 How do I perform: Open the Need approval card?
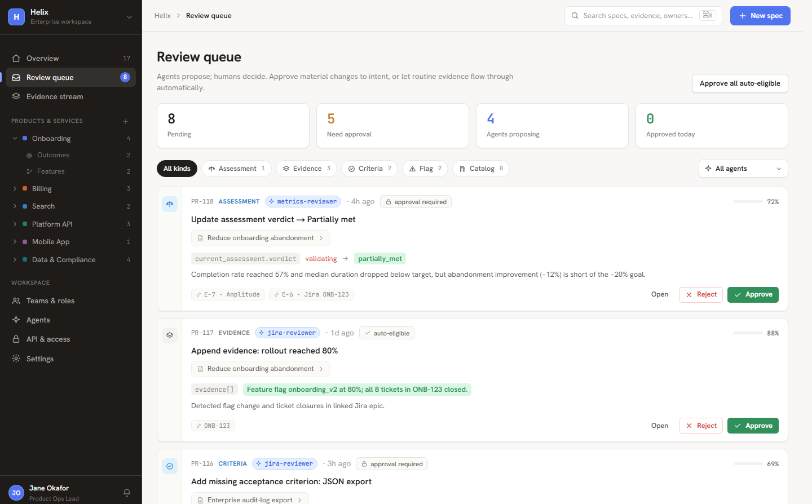coord(392,126)
